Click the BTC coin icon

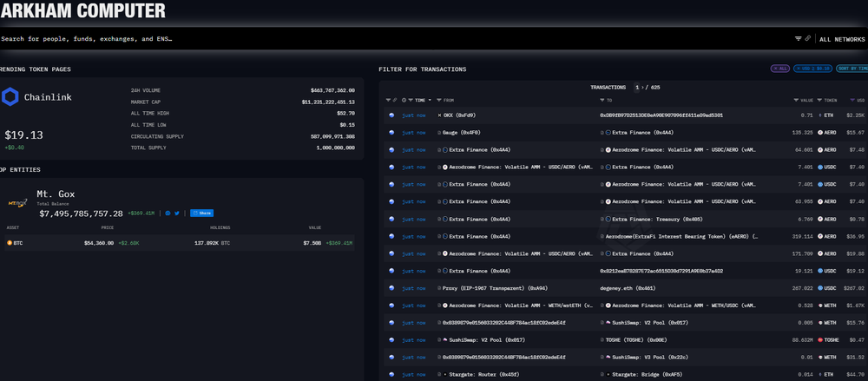[9, 242]
